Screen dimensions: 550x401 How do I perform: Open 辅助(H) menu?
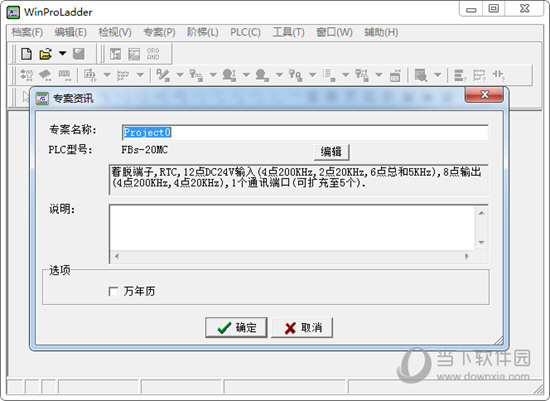pyautogui.click(x=381, y=32)
